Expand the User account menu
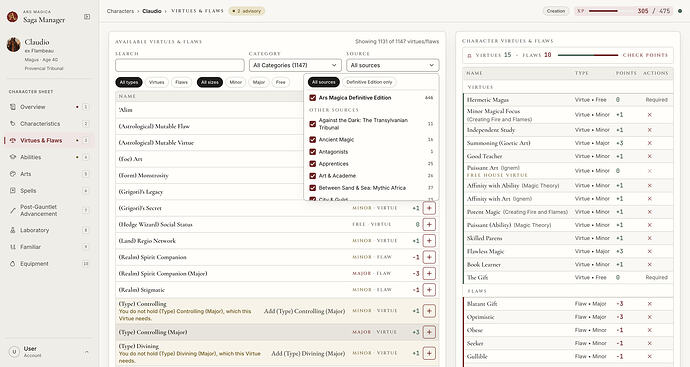This screenshot has height=367, width=690. point(48,352)
